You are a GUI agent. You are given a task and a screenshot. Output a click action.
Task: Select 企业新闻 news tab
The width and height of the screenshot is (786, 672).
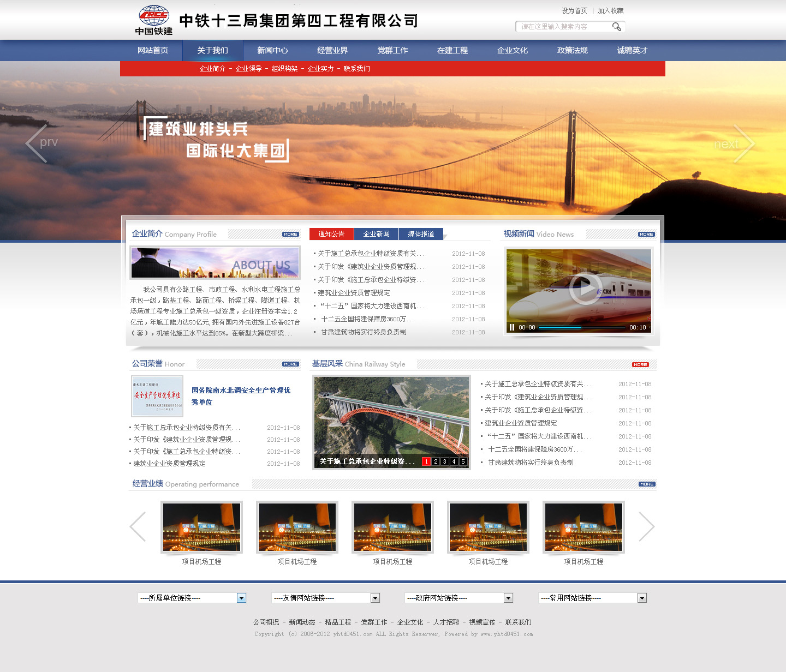377,234
